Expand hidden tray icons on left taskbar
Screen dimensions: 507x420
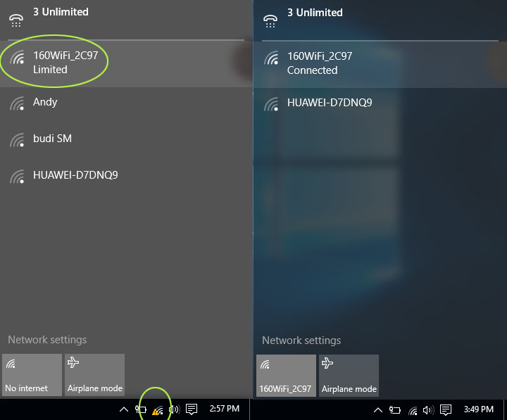123,409
